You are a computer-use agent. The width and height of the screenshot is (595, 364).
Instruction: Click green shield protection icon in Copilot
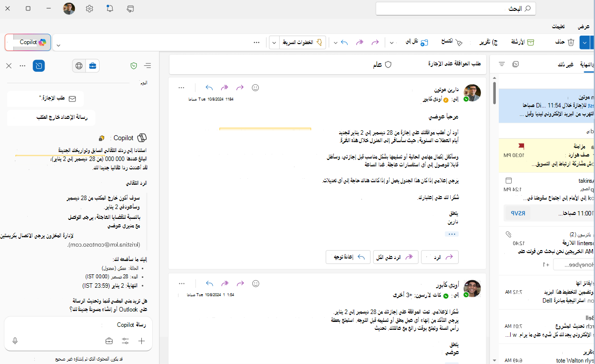pyautogui.click(x=133, y=65)
